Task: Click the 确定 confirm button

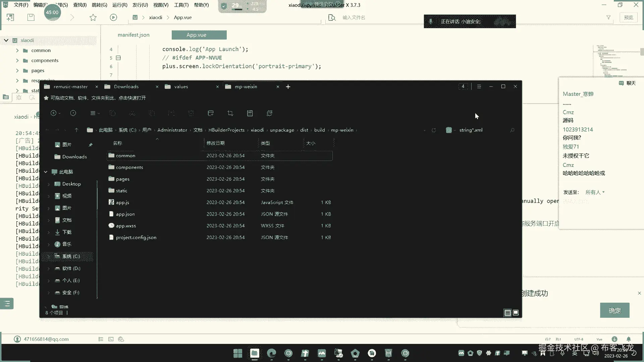Action: tap(614, 310)
